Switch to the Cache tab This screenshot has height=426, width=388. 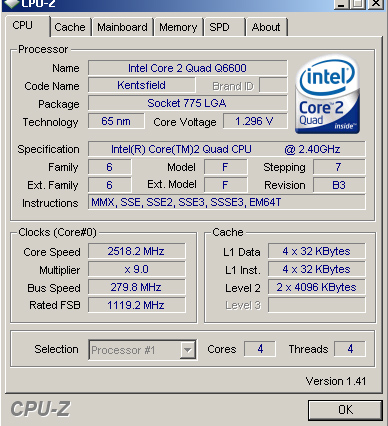coord(70,27)
